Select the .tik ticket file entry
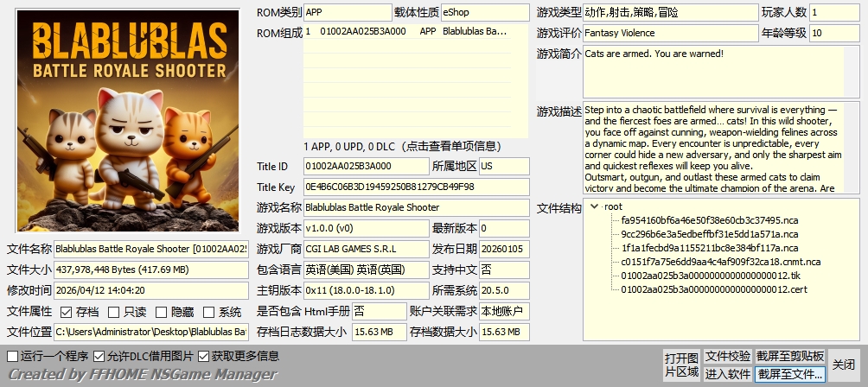The image size is (868, 387). (x=710, y=276)
